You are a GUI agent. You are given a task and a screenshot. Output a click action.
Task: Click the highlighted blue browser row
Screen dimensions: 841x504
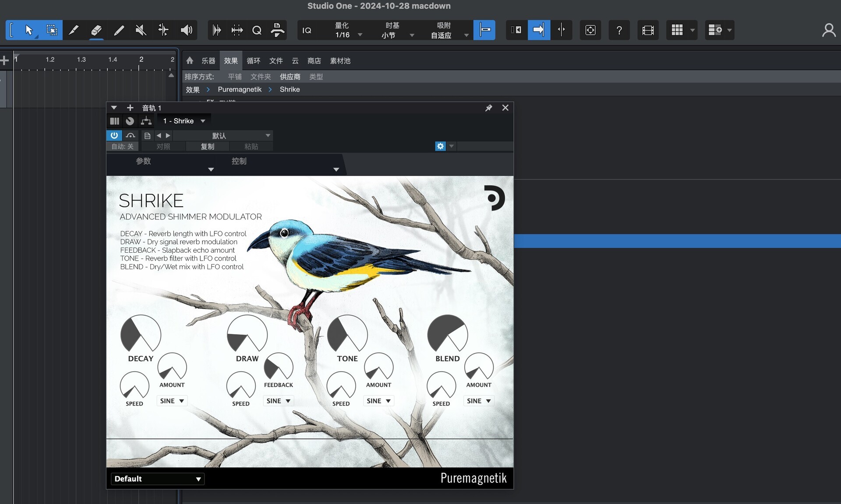677,241
